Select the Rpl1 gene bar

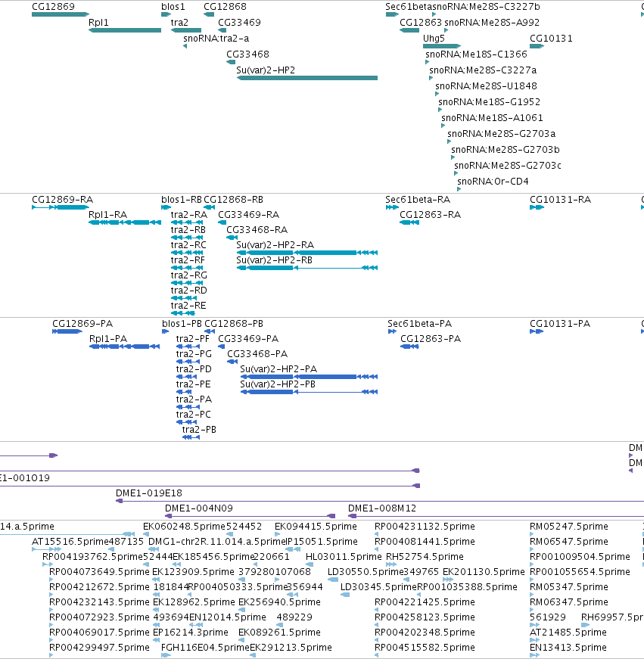click(125, 30)
